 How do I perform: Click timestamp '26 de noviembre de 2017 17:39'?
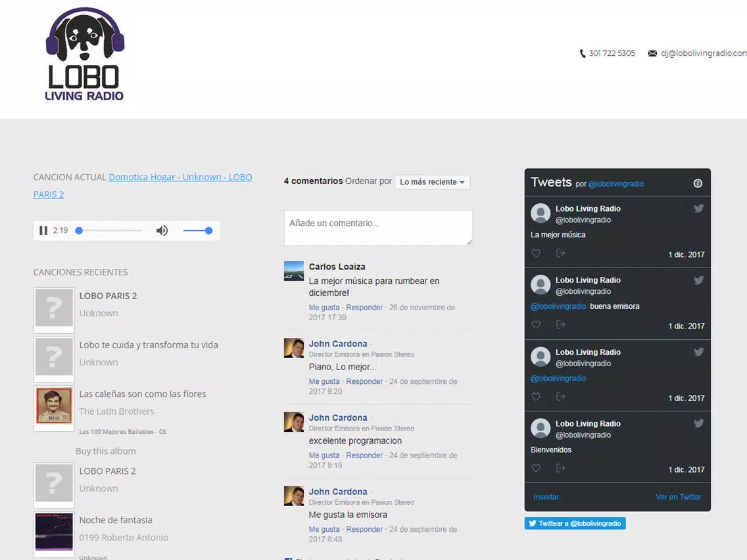381,312
